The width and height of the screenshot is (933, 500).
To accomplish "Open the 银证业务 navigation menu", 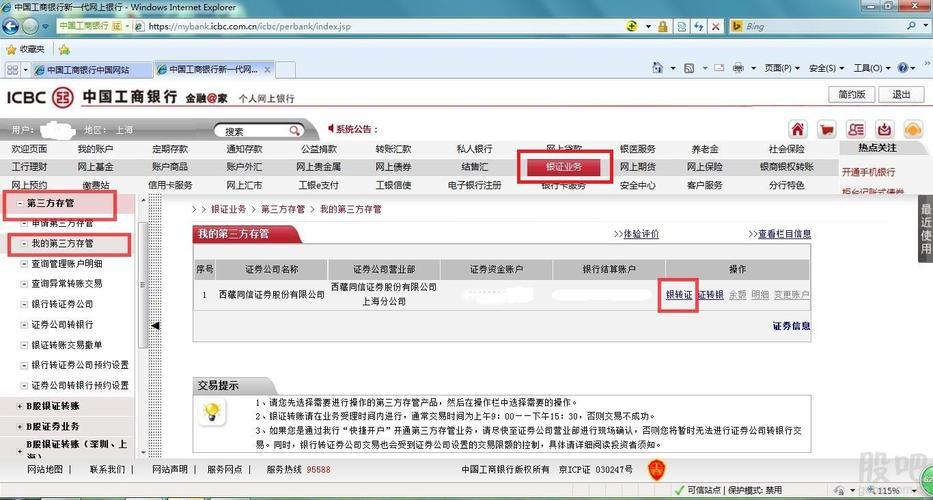I will click(564, 167).
